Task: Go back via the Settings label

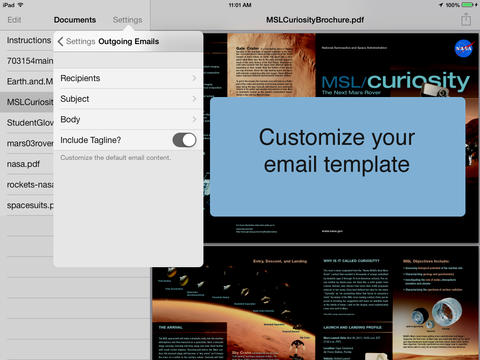Action: tap(81, 41)
